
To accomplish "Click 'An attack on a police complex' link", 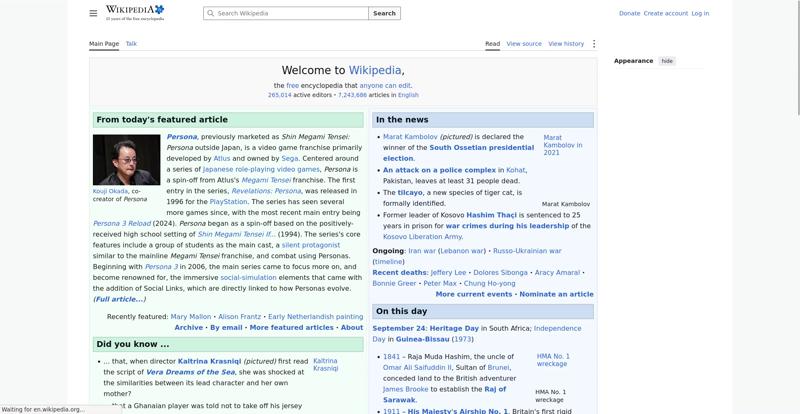I will [439, 170].
